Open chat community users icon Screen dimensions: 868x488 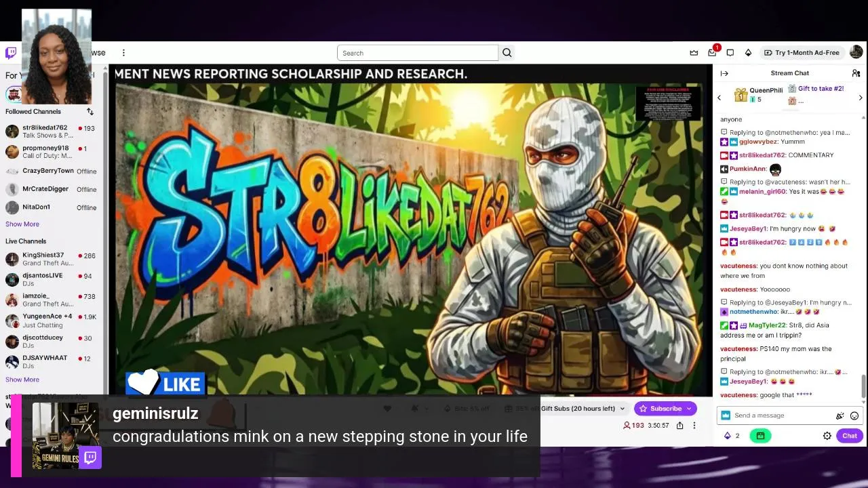pos(856,73)
